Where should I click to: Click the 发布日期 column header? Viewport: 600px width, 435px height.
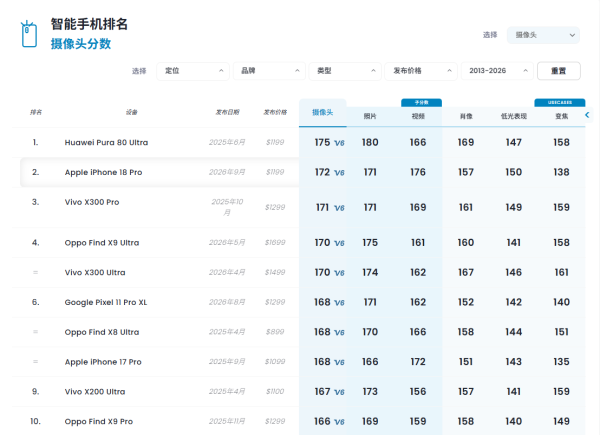point(227,112)
